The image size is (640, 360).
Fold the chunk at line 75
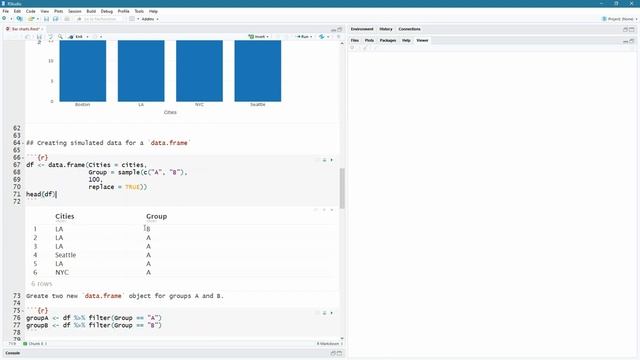pyautogui.click(x=22, y=311)
